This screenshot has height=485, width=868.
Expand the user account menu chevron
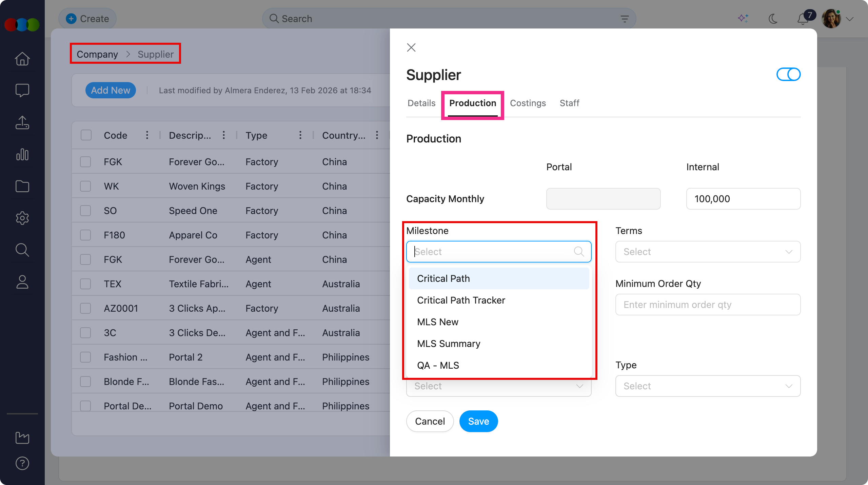click(850, 19)
